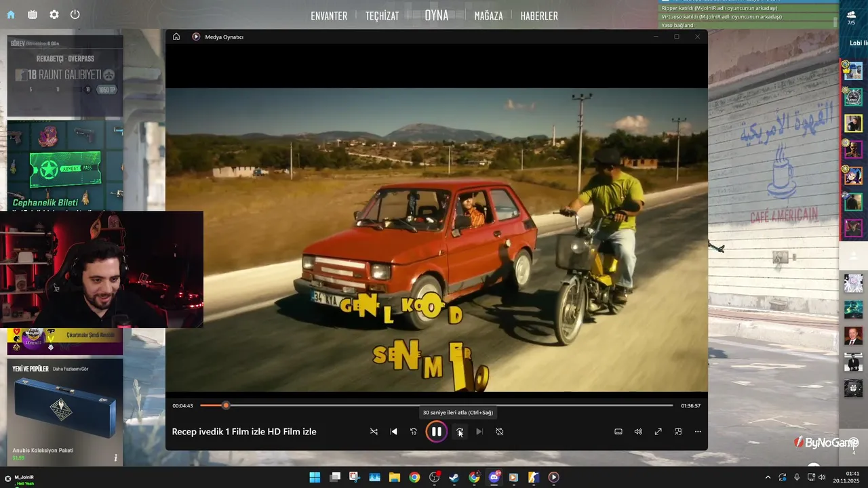Click the media player seek bar position knob
Image resolution: width=868 pixels, height=488 pixels.
(x=226, y=405)
